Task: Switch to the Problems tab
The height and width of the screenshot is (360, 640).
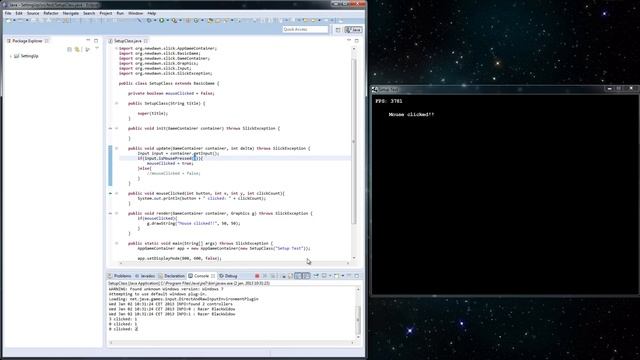Action: point(120,276)
